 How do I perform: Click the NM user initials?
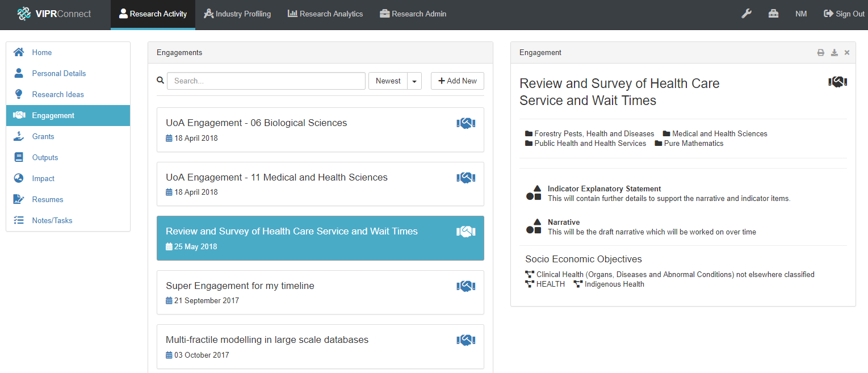pyautogui.click(x=801, y=14)
